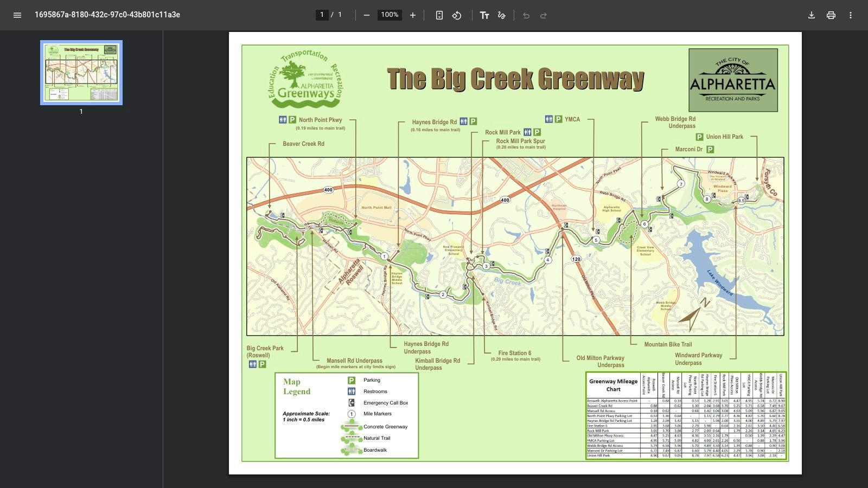Click the Beaver Creek Rd callout label
The image size is (868, 488).
(x=303, y=144)
